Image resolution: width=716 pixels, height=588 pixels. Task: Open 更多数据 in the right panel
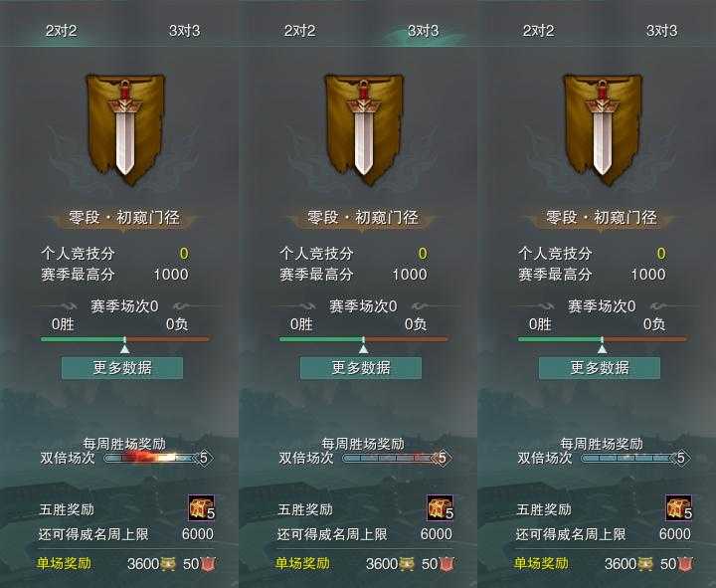click(600, 368)
